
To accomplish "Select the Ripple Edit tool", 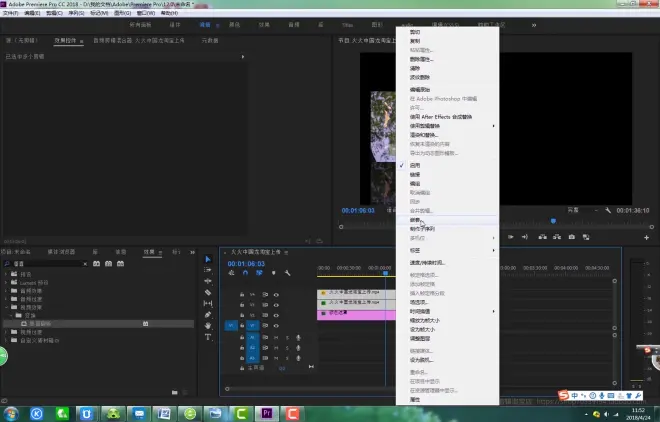I will tap(208, 281).
